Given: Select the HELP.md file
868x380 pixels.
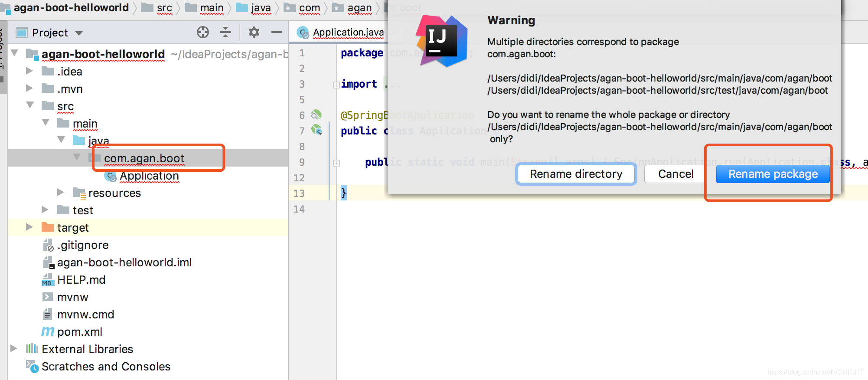Looking at the screenshot, I should click(x=82, y=280).
